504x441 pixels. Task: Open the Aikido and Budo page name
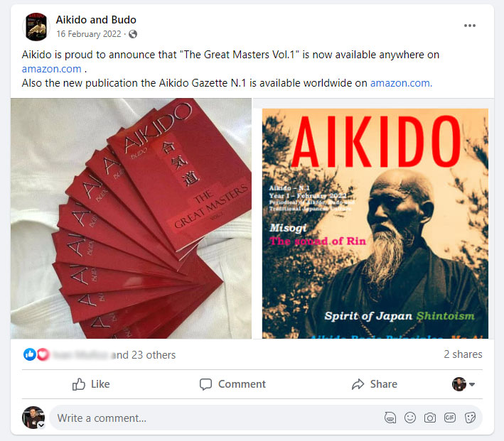coord(96,20)
